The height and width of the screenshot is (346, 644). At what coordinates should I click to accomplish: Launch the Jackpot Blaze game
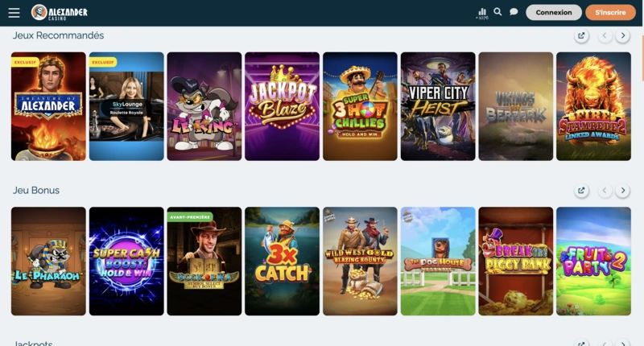[x=283, y=106]
